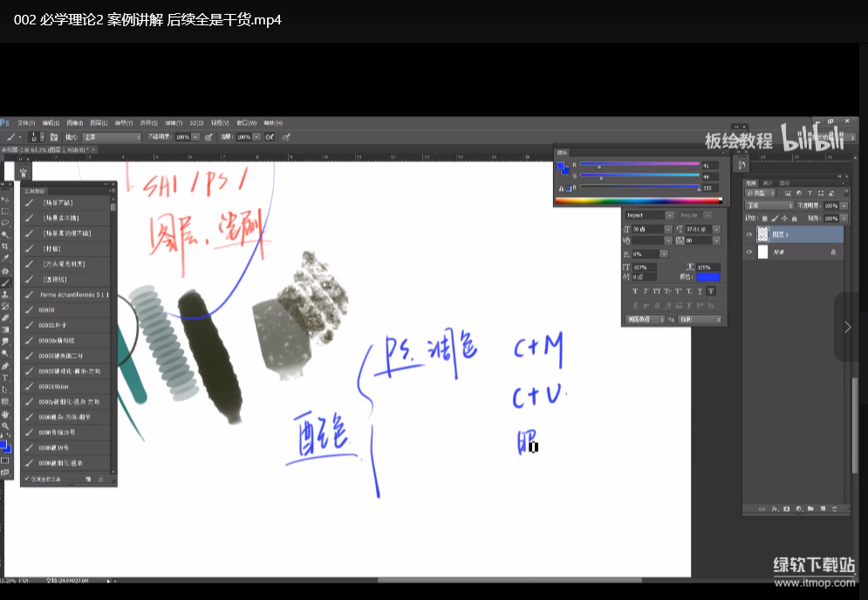Click the blue text color swatch in Character panel
The width and height of the screenshot is (868, 600).
[x=708, y=276]
